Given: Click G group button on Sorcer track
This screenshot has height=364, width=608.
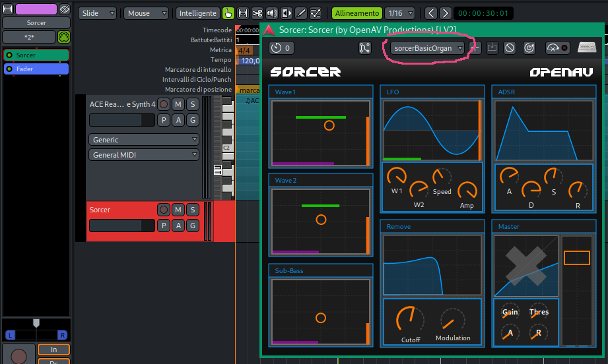Looking at the screenshot, I should tap(193, 226).
